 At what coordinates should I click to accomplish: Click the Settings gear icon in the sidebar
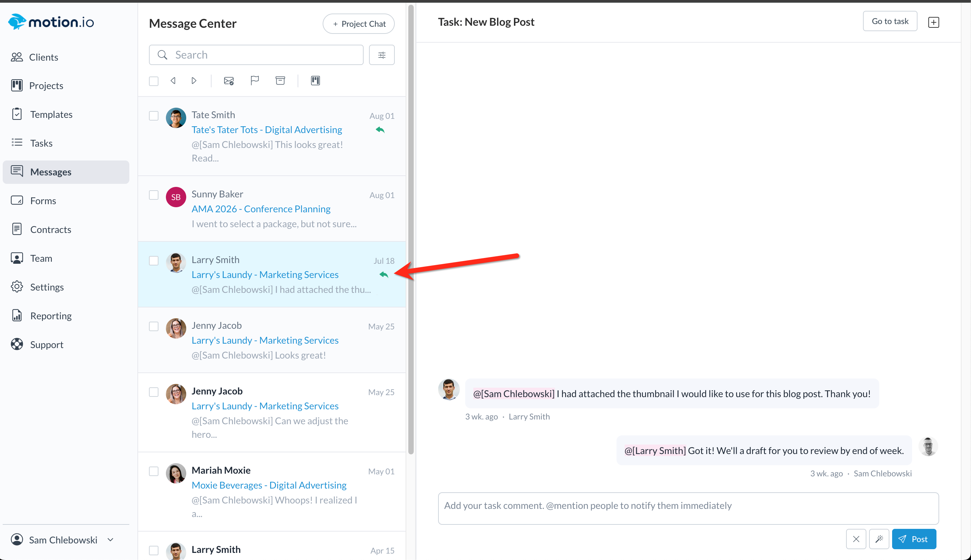(17, 286)
